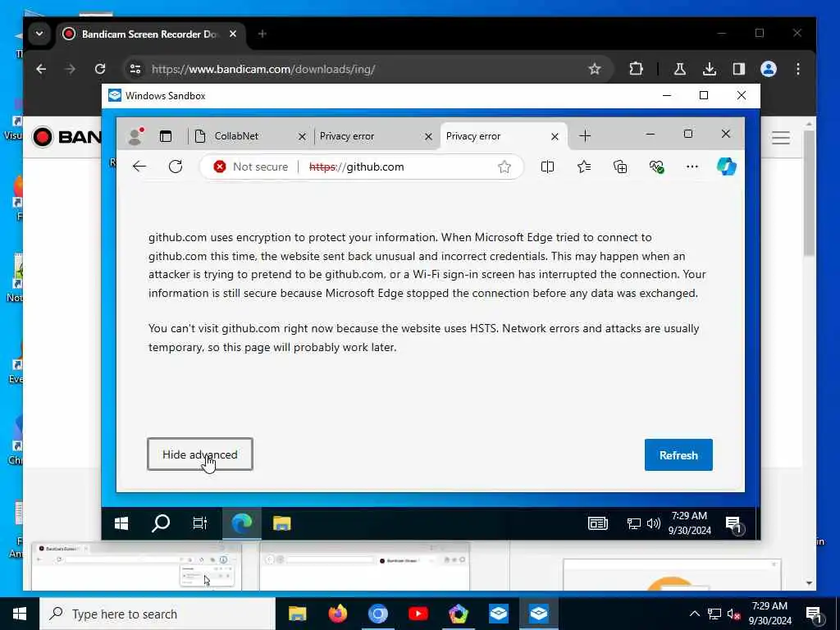Open the host Windows Start button
The width and height of the screenshot is (840, 630).
tap(20, 614)
